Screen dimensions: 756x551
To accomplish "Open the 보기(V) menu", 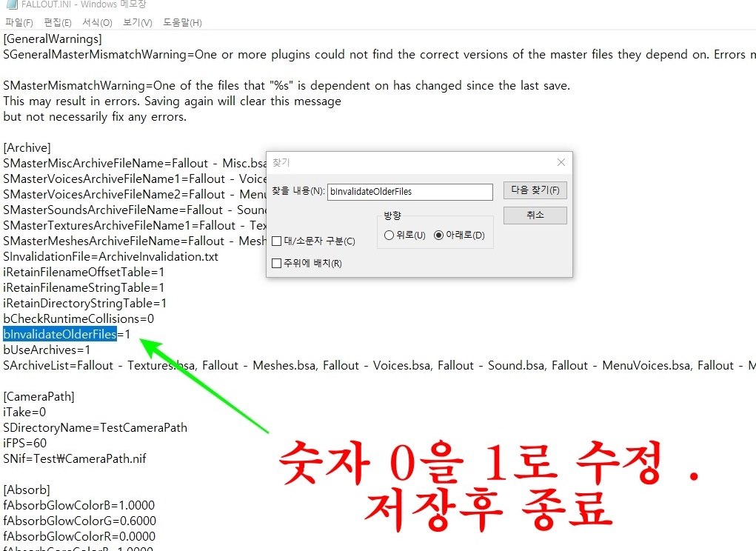I will pos(138,23).
